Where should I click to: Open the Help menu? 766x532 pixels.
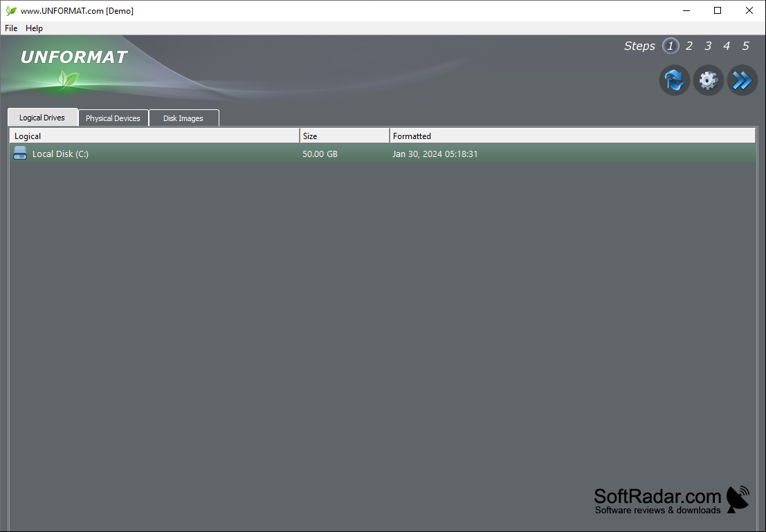pyautogui.click(x=34, y=28)
